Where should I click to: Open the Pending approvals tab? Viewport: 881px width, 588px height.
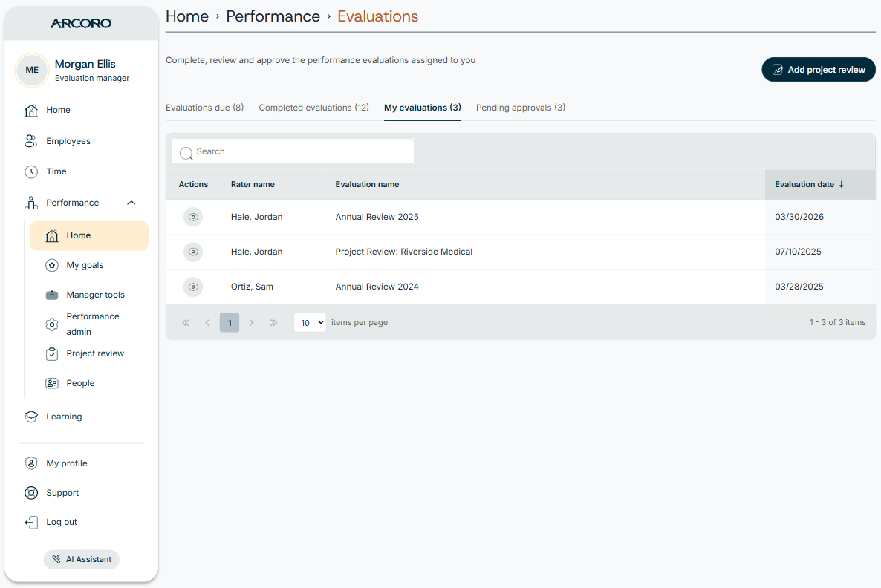(521, 108)
